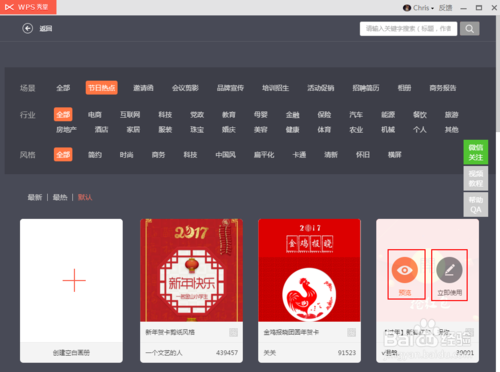This screenshot has width=500, height=372.
Task: Pick the 商务 style filter
Action: pos(158,155)
